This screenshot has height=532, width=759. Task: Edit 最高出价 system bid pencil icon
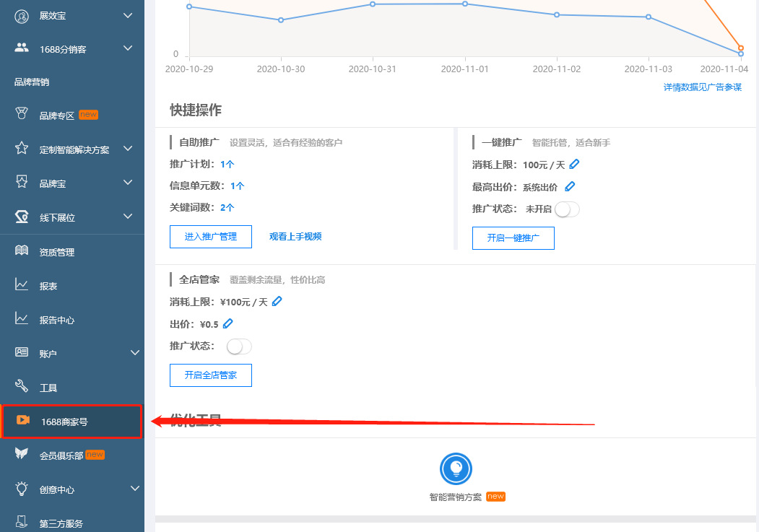click(570, 186)
